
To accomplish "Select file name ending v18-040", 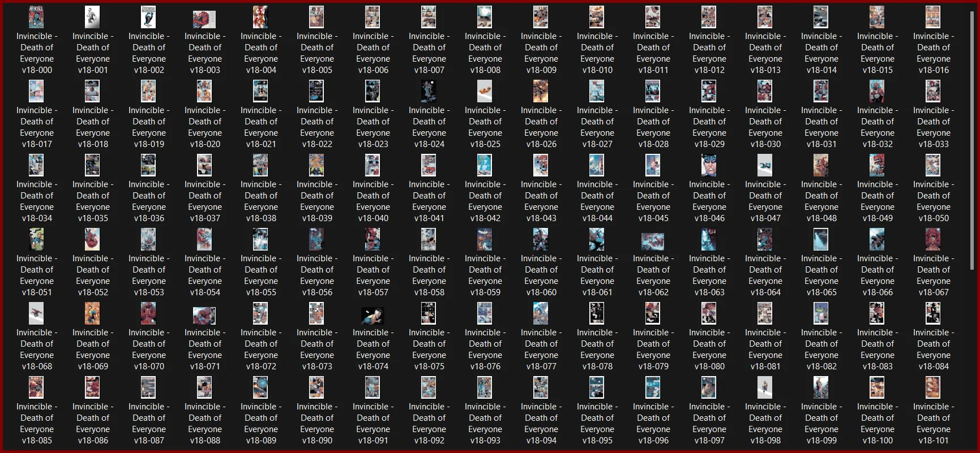I will pyautogui.click(x=373, y=201).
